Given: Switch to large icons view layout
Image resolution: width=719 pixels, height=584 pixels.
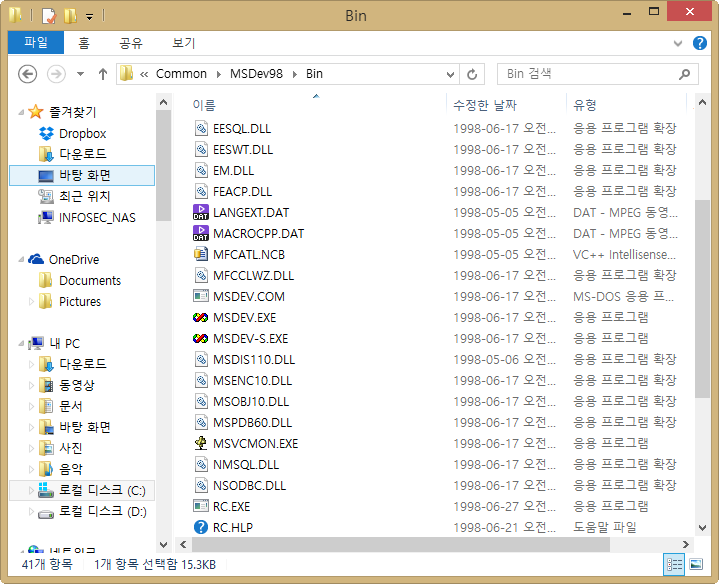Looking at the screenshot, I should [696, 564].
